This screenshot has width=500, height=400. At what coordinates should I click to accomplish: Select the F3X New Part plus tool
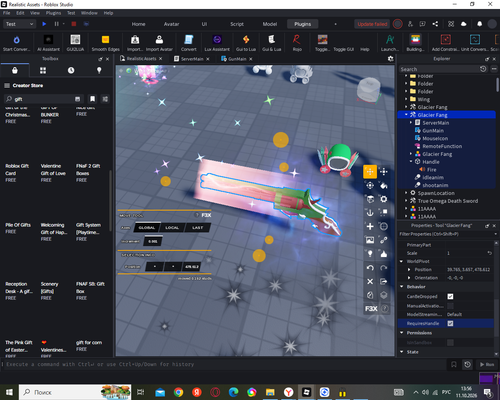point(370,227)
